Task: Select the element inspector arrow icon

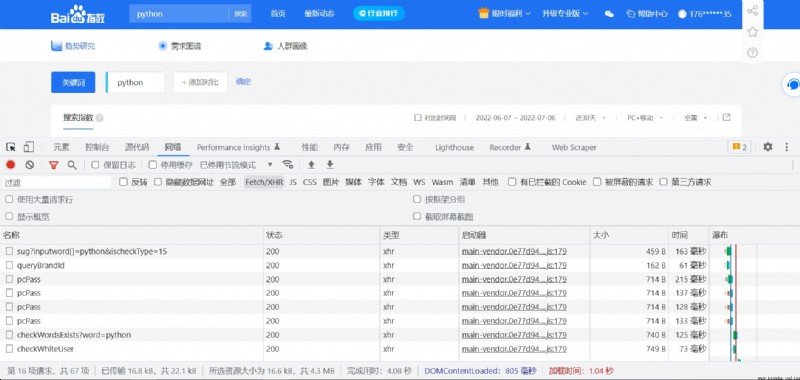Action: coord(11,147)
